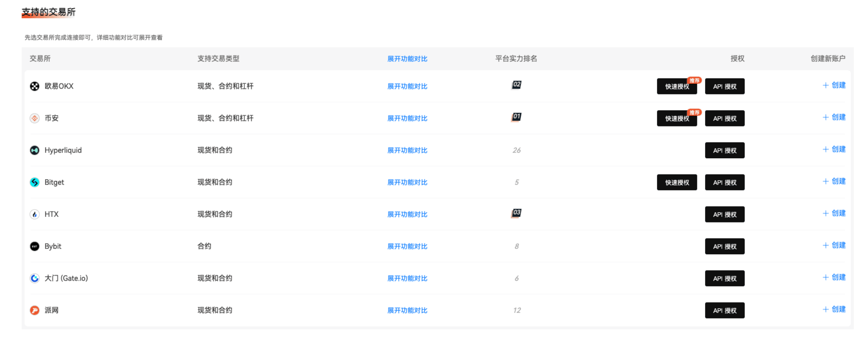
Task: Click 授权 column header
Action: point(737,59)
